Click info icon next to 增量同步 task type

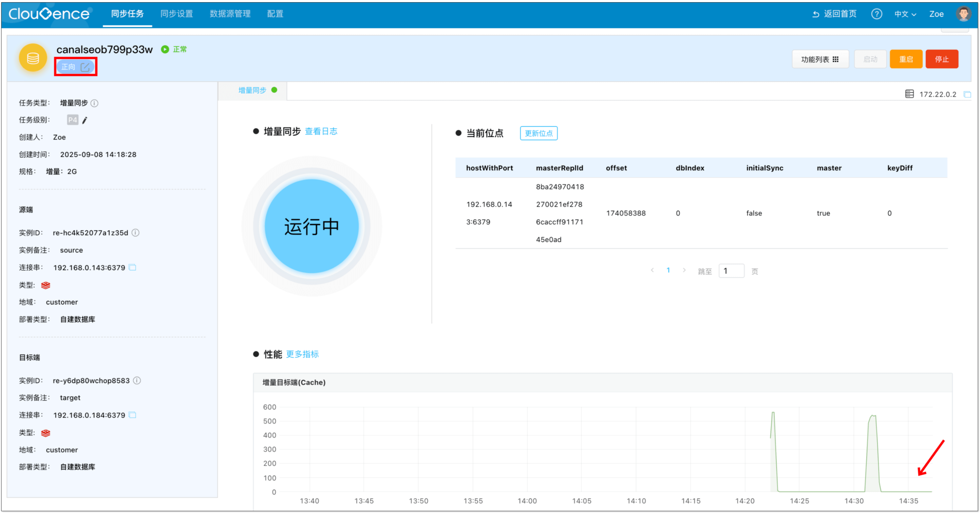click(x=95, y=103)
